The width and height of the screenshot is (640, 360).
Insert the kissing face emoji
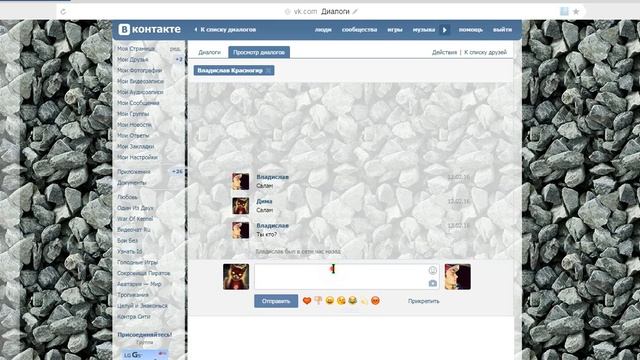[341, 301]
